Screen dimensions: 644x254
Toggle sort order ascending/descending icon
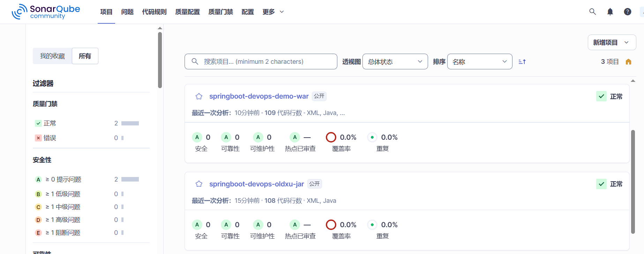click(x=522, y=62)
